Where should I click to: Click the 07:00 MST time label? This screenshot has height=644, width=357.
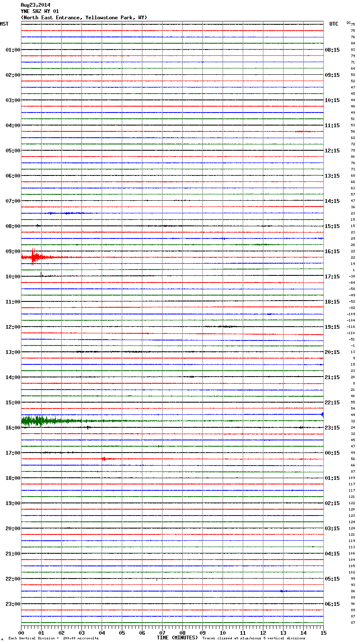tap(13, 201)
